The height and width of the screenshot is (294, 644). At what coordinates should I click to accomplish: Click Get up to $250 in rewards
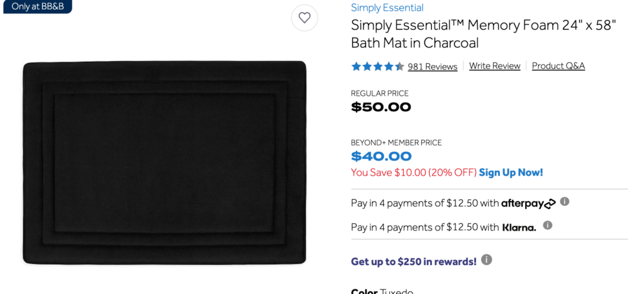[414, 261]
